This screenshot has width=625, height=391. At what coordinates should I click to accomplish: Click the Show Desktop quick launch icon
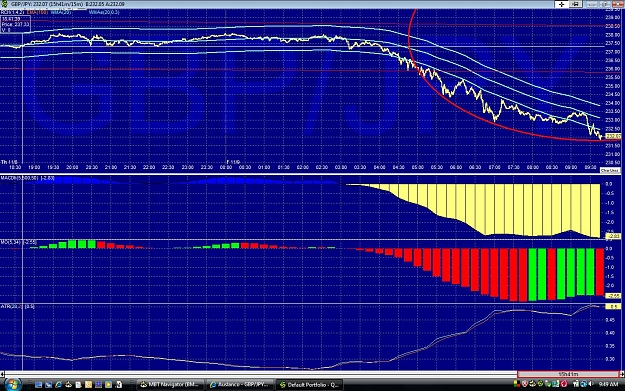(x=39, y=385)
